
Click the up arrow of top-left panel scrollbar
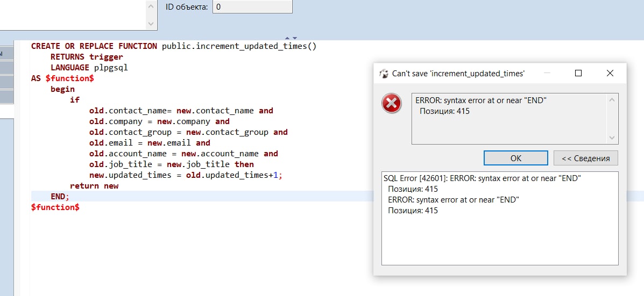[151, 6]
